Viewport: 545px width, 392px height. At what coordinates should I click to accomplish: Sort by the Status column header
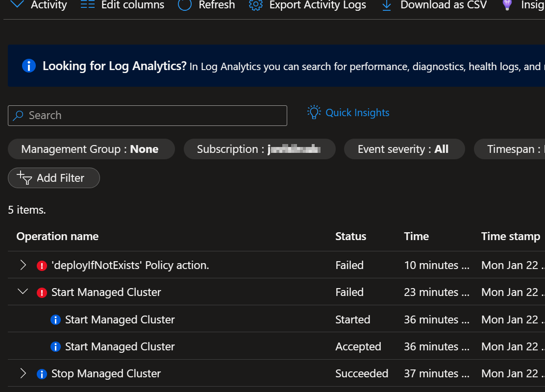[350, 236]
